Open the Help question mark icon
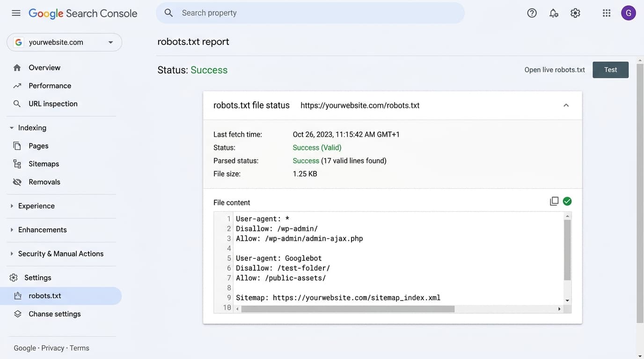 pyautogui.click(x=532, y=13)
